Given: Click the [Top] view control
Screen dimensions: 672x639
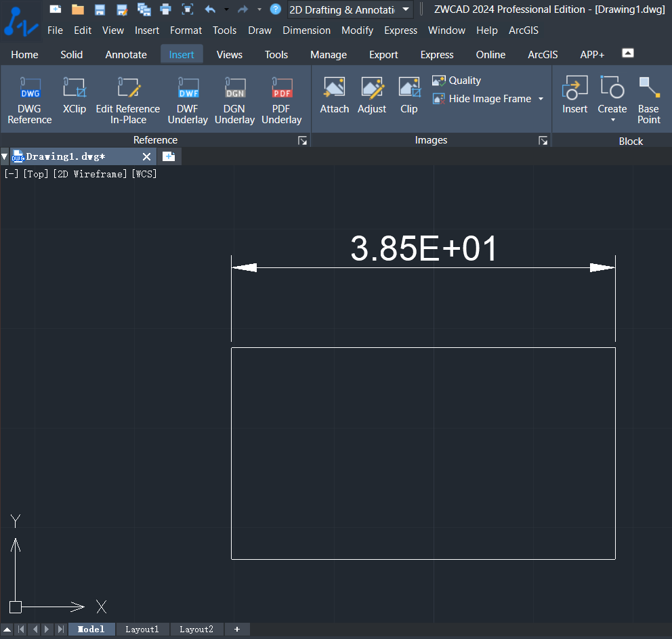Looking at the screenshot, I should pyautogui.click(x=36, y=174).
